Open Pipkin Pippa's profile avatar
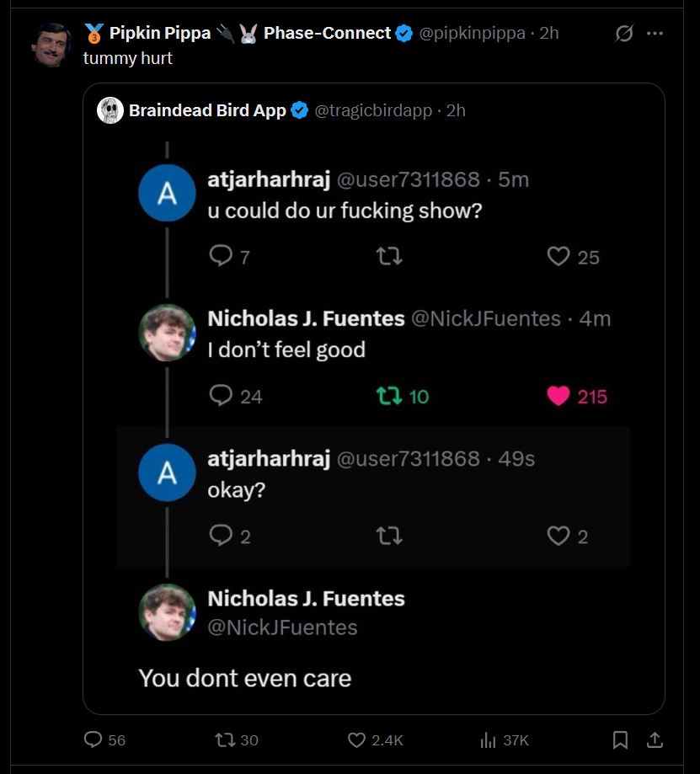Viewport: 700px width, 774px height. (x=52, y=45)
